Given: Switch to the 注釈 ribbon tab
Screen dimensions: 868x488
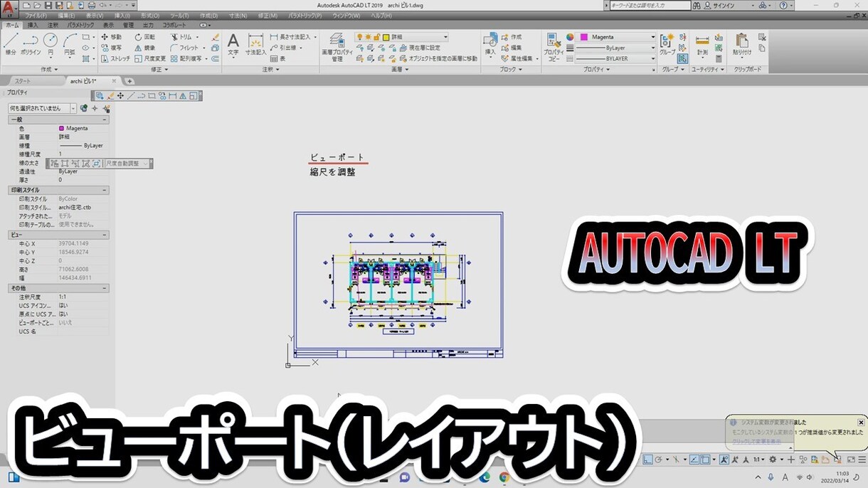Looking at the screenshot, I should point(53,25).
